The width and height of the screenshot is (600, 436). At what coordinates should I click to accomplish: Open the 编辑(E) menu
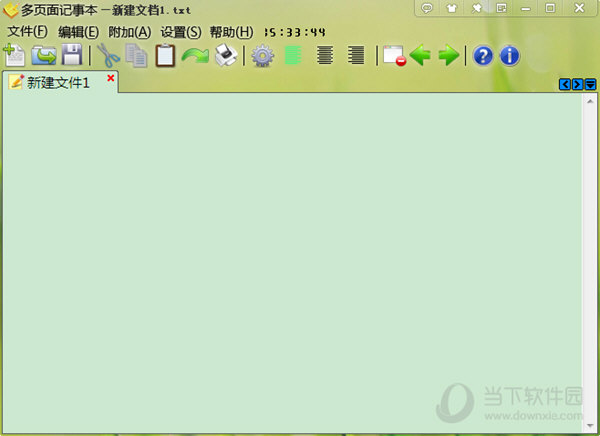(78, 32)
